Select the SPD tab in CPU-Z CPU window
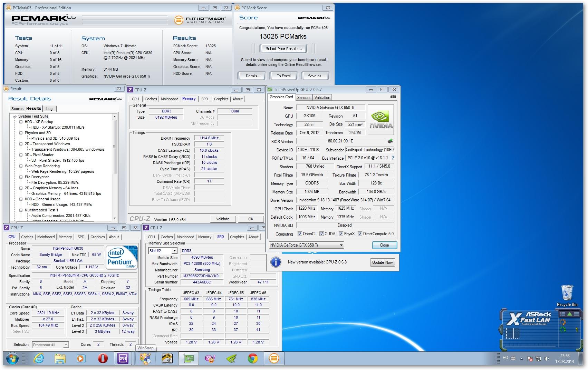Image resolution: width=588 pixels, height=370 pixels. pos(81,237)
